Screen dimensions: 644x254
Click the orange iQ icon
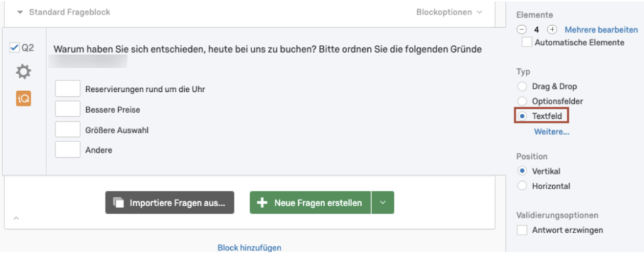pos(23,99)
